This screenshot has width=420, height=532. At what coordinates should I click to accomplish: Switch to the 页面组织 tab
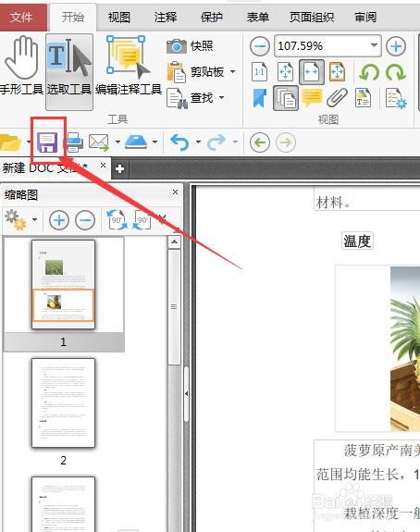(312, 17)
